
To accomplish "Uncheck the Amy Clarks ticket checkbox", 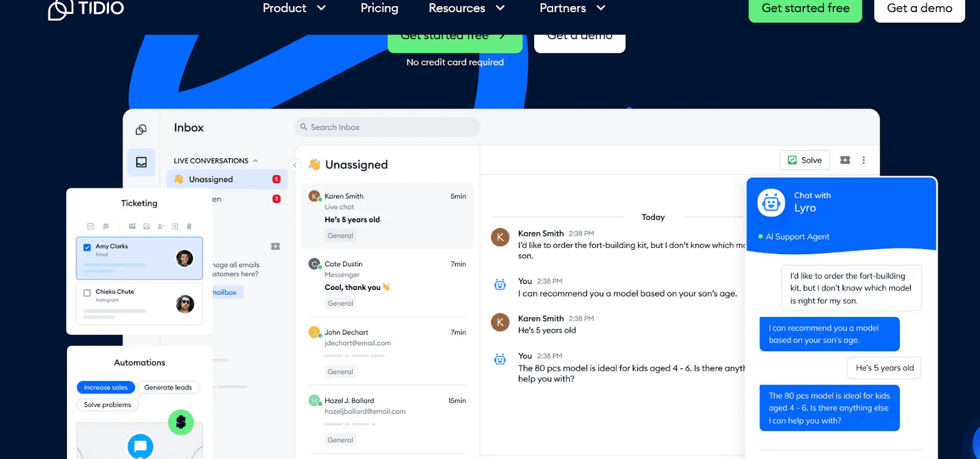I will [87, 247].
